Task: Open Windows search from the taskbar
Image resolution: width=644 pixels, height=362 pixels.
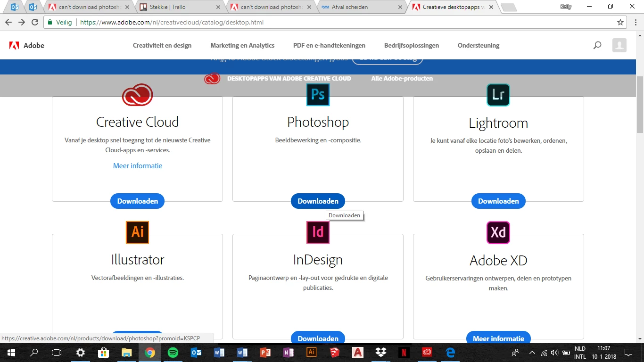Action: click(x=34, y=353)
